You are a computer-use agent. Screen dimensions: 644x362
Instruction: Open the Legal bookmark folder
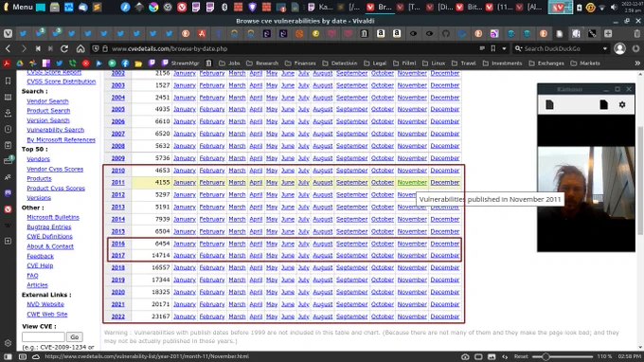pyautogui.click(x=375, y=63)
